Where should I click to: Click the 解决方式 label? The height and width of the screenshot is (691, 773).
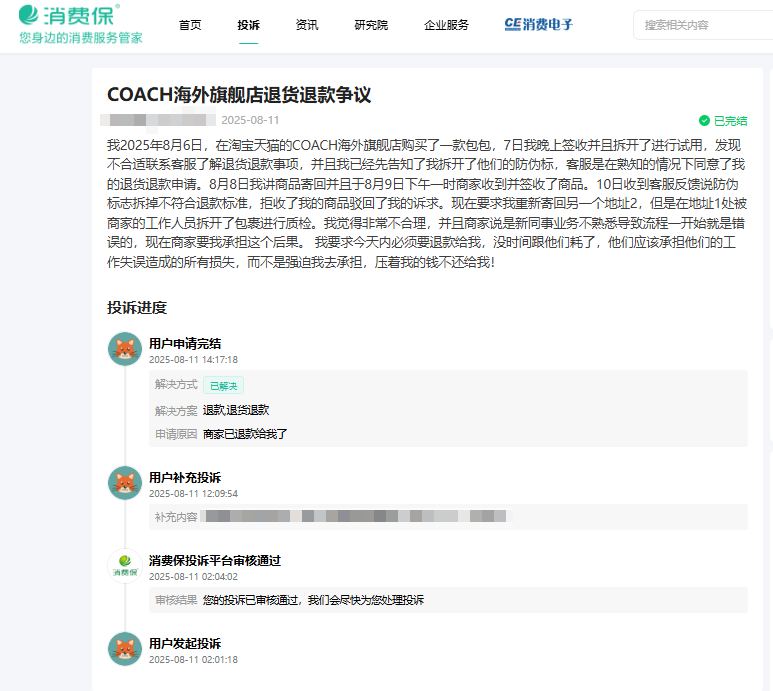point(176,385)
